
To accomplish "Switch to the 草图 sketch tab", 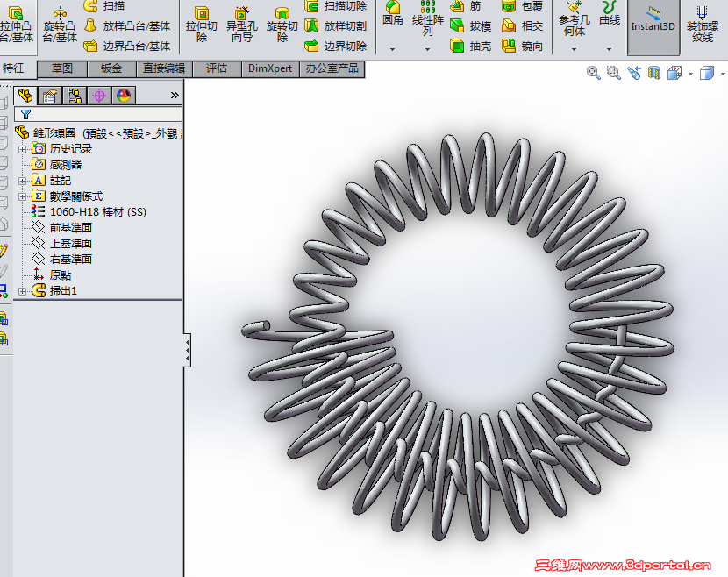I will [x=62, y=68].
